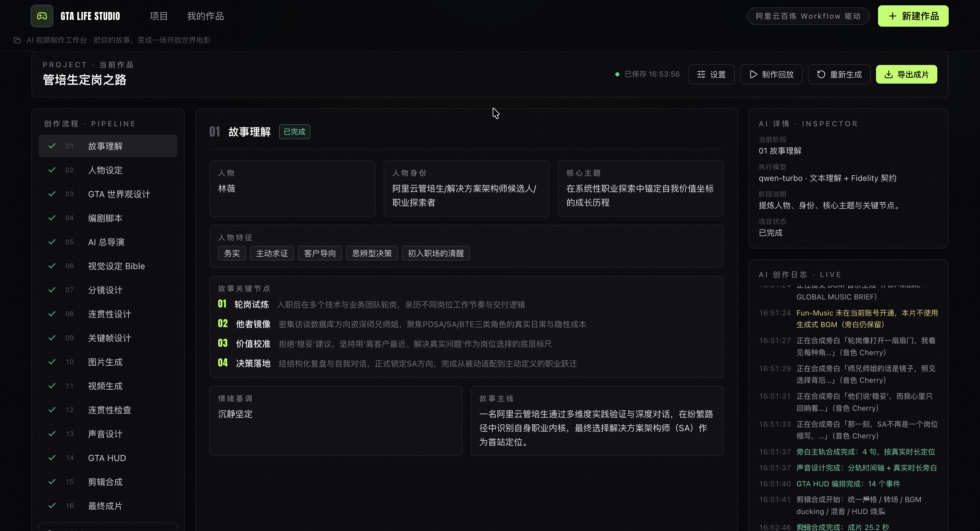Click the 主动求证 trait tag

272,253
